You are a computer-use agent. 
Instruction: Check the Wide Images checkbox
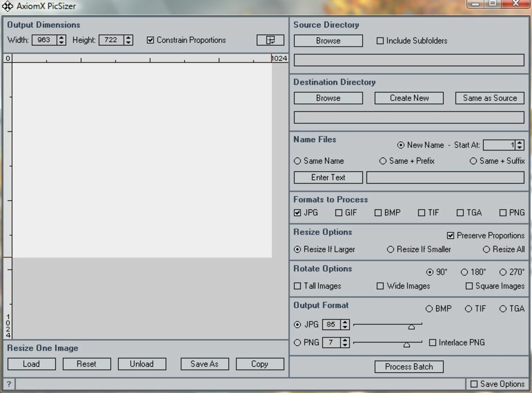click(x=381, y=286)
